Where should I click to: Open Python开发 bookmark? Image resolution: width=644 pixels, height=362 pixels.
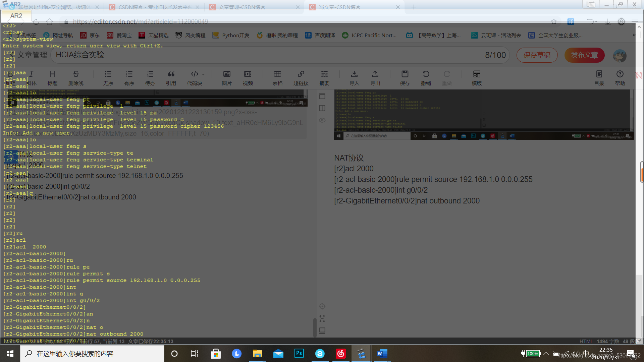click(231, 35)
